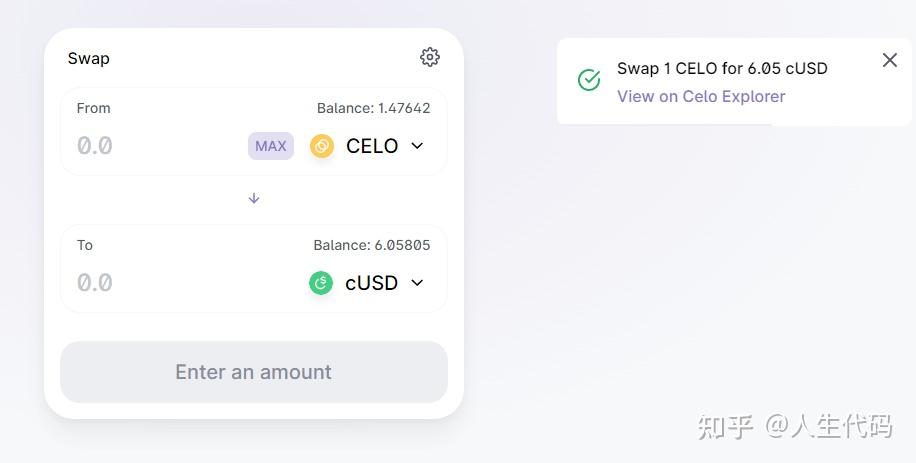916x463 pixels.
Task: Flip tokens using the down arrow icon
Action: click(x=254, y=199)
